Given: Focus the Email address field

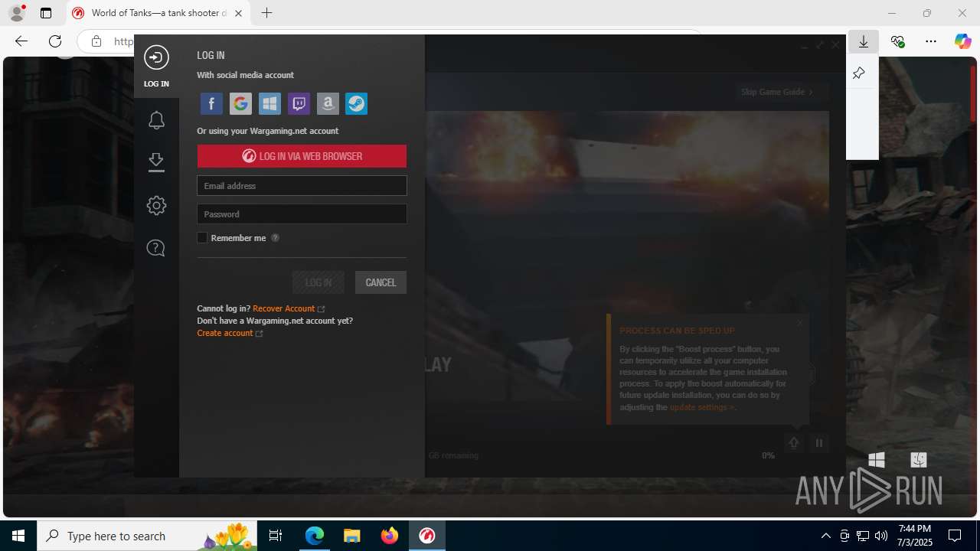Looking at the screenshot, I should point(302,185).
